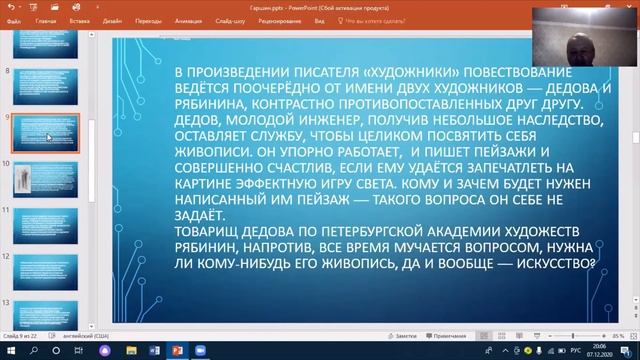Screen dimensions: 640x360
Task: Select slide 13 thumbnail
Action: coord(45,316)
